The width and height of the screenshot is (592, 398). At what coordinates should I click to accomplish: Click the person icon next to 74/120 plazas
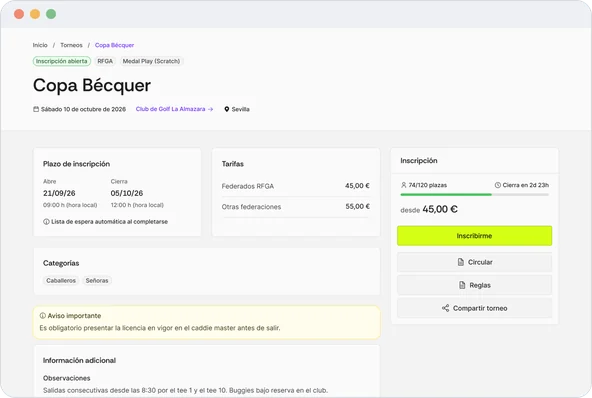coord(404,185)
